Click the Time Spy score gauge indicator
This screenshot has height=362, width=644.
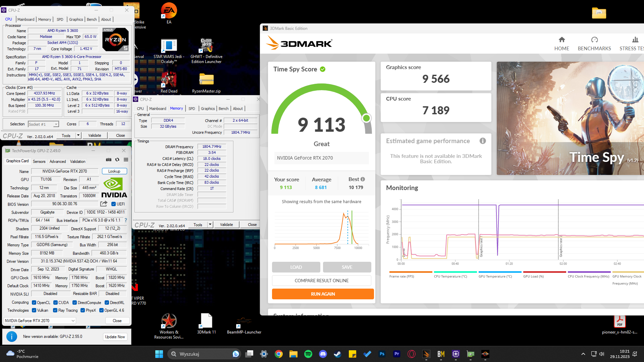[x=366, y=118]
